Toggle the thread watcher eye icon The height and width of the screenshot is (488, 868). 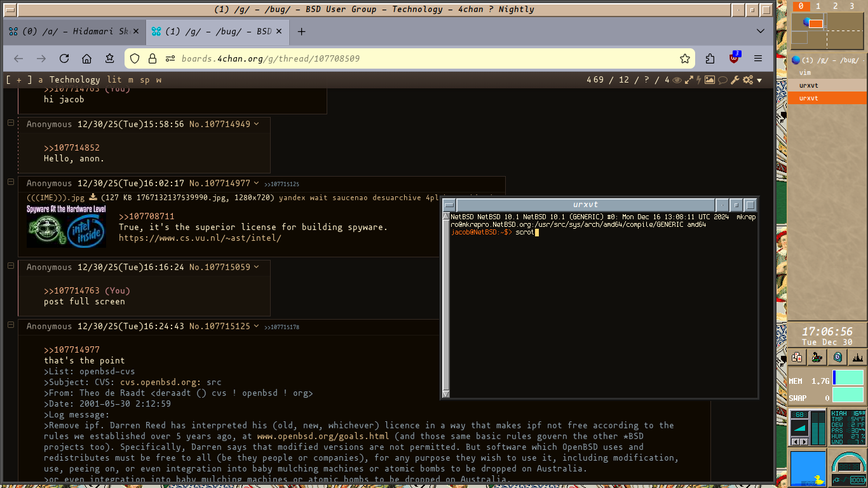[x=677, y=80]
